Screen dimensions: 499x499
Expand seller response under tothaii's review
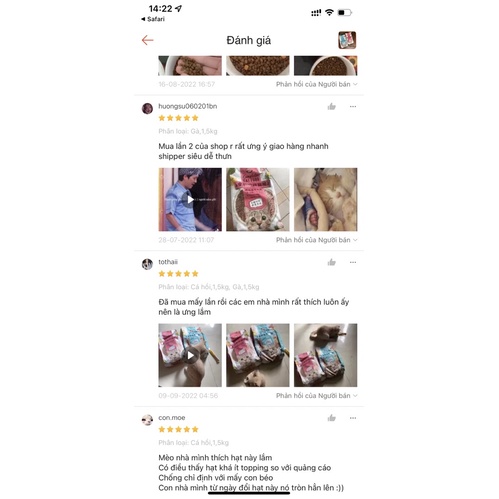317,396
